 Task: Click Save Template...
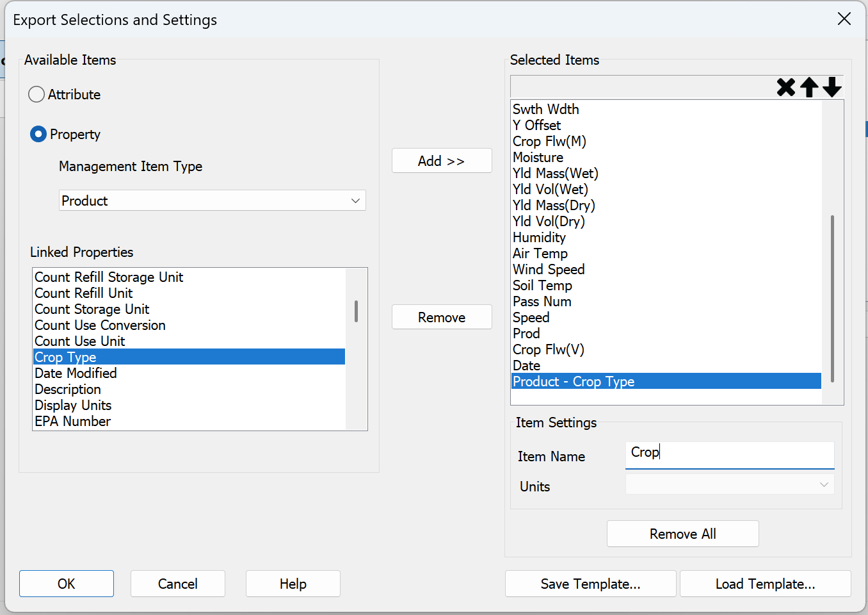(x=590, y=584)
